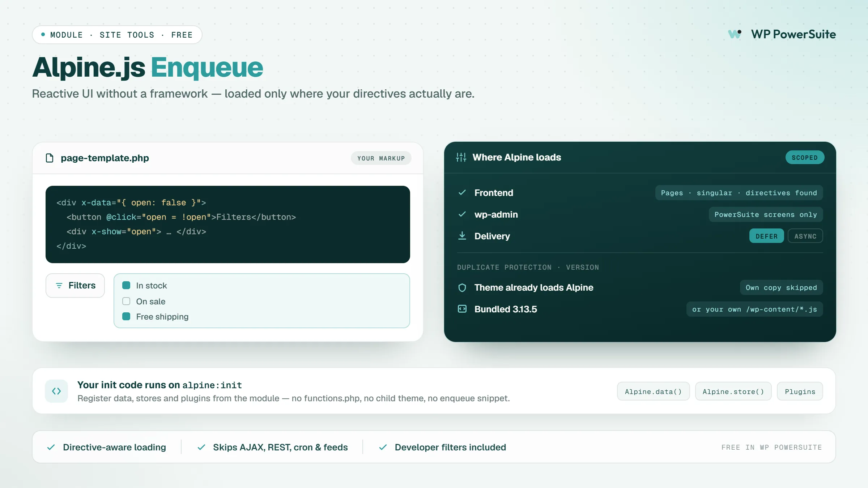Click the On sale label text
This screenshot has height=488, width=868.
point(151,301)
